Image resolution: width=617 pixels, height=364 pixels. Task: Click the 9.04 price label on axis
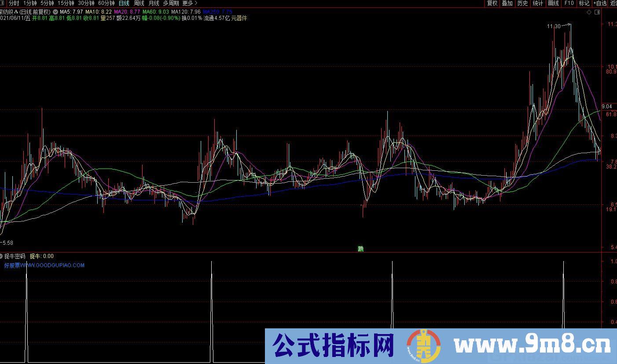(x=606, y=106)
